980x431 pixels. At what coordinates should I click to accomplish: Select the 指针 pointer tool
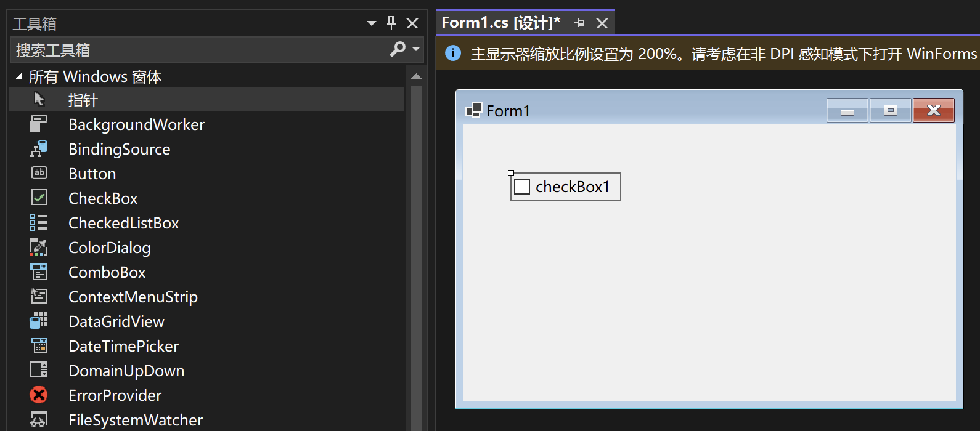tap(83, 100)
